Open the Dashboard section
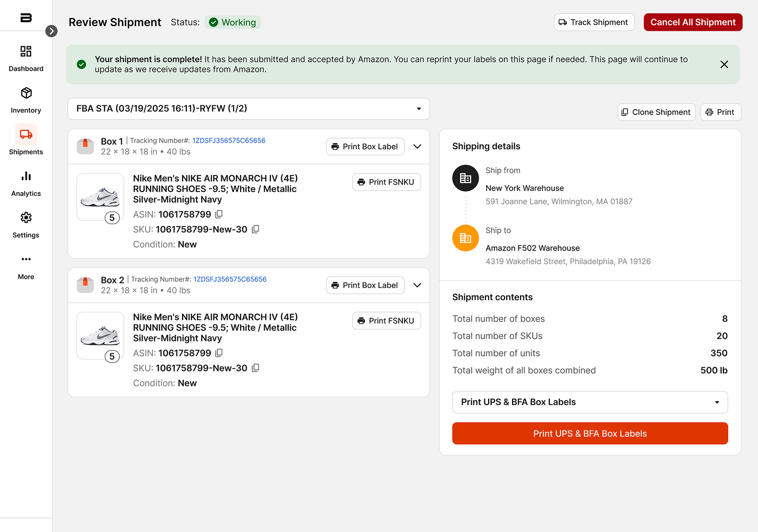 26,59
